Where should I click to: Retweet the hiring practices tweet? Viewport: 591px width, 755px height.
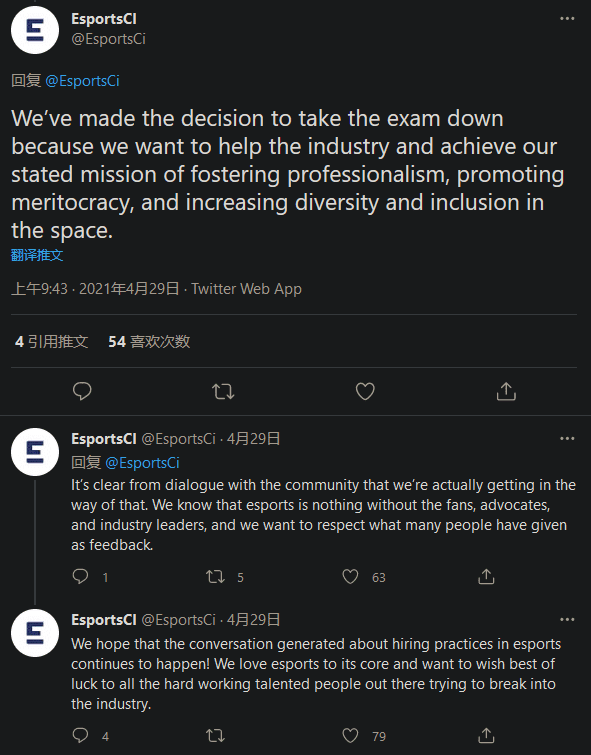click(215, 735)
